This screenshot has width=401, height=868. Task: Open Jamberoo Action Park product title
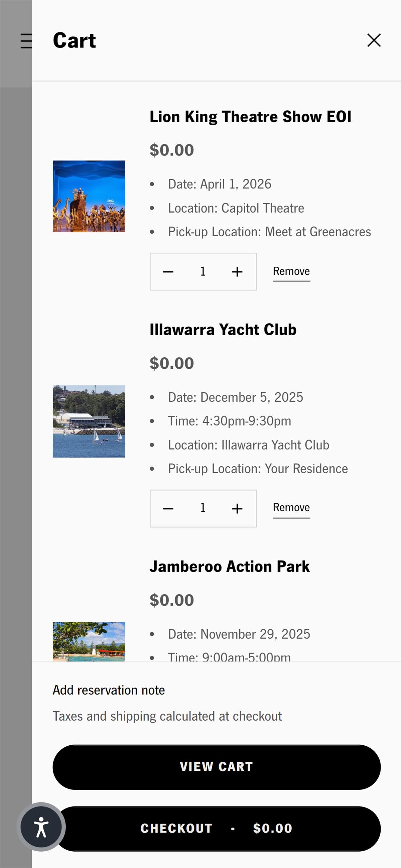230,567
